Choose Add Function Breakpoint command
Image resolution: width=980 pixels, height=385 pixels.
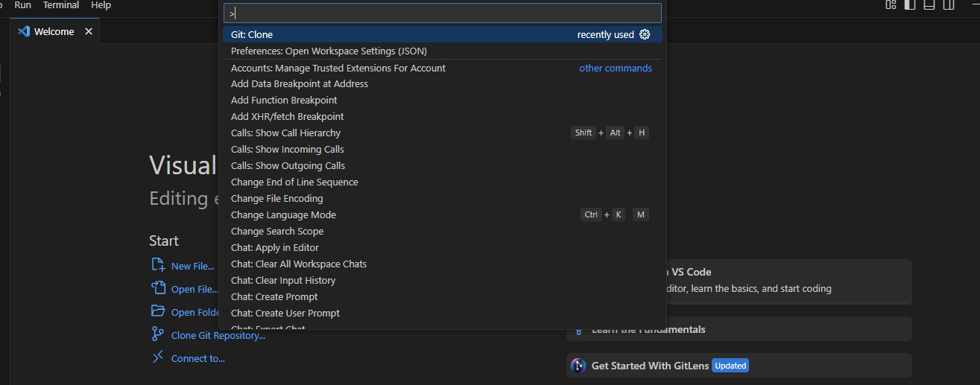pyautogui.click(x=443, y=101)
